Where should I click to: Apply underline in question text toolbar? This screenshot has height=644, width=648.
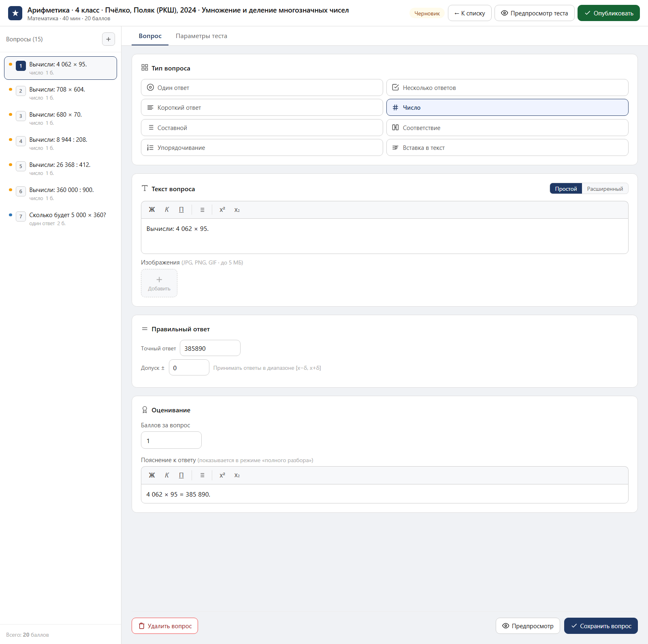click(x=181, y=210)
